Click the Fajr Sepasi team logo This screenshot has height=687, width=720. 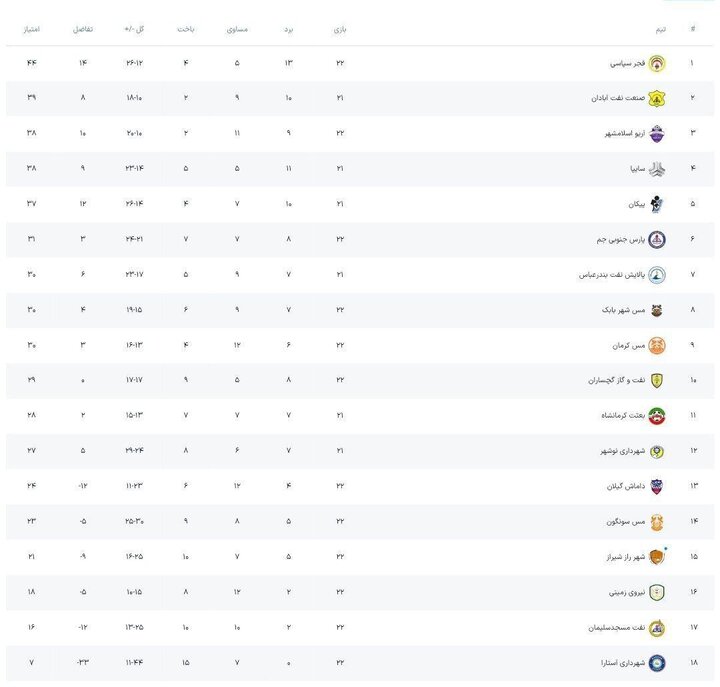point(656,64)
